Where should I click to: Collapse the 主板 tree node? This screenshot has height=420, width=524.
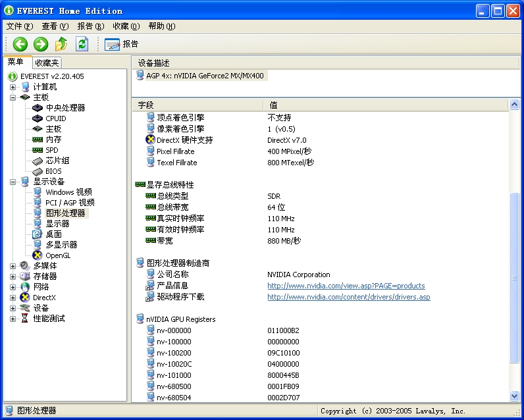(13, 97)
